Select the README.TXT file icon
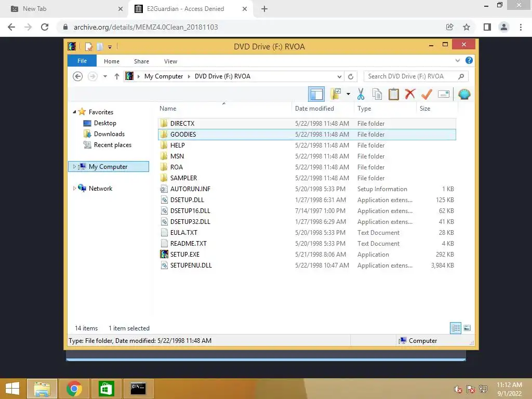532x399 pixels. pyautogui.click(x=164, y=243)
